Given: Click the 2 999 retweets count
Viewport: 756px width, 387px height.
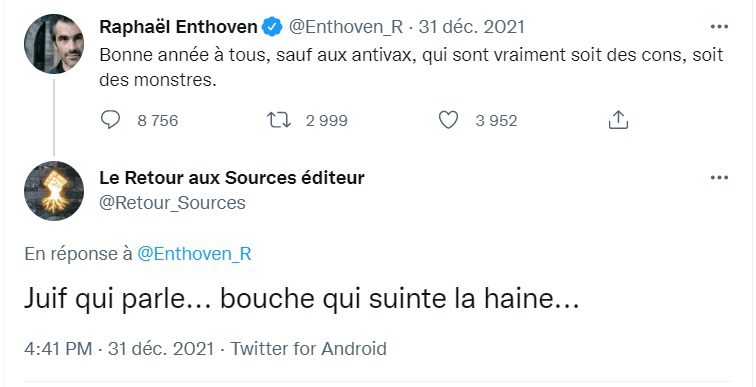Looking at the screenshot, I should [326, 120].
